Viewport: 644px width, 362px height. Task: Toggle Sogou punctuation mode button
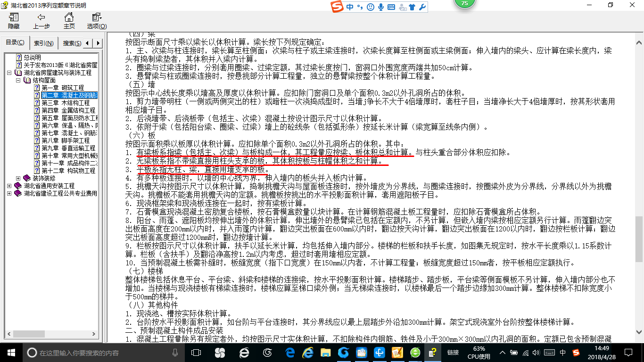359,7
